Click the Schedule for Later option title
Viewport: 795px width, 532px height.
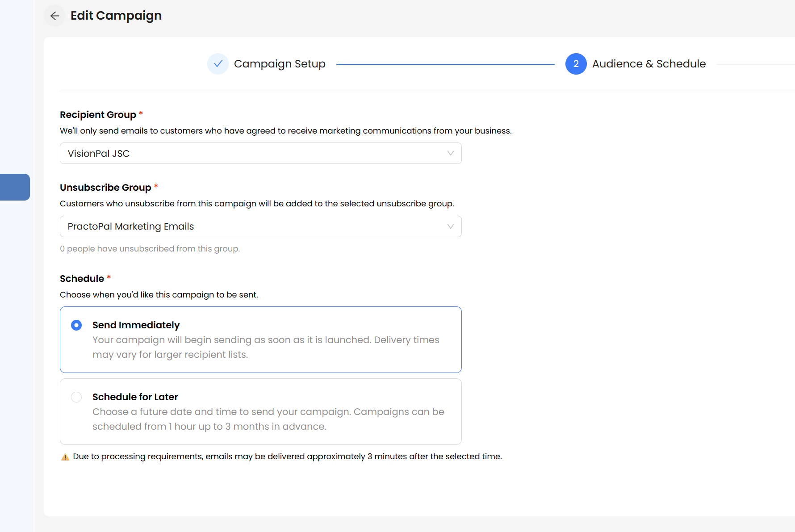pos(135,397)
